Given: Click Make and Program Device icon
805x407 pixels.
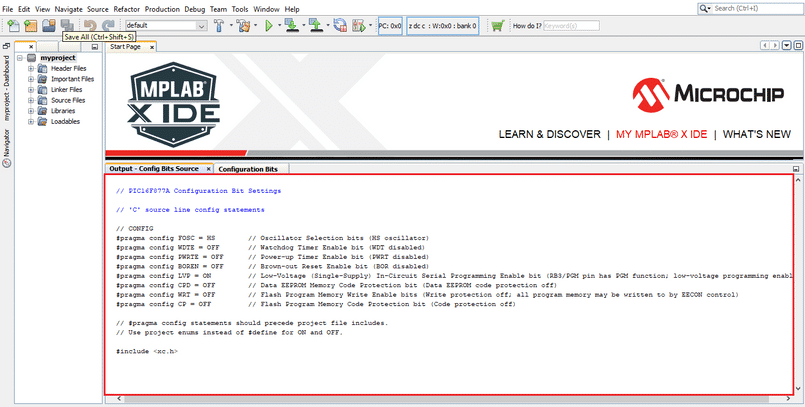Looking at the screenshot, I should pyautogui.click(x=292, y=26).
